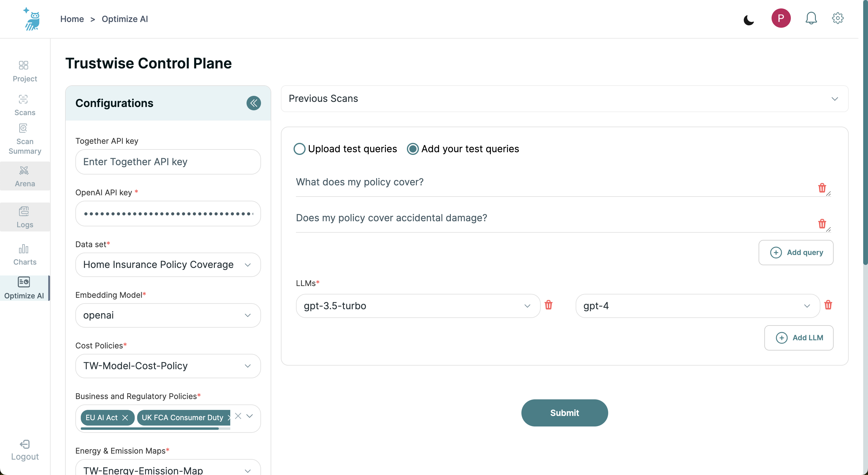Click the Submit button
Screen dimensions: 868x475
(x=565, y=413)
